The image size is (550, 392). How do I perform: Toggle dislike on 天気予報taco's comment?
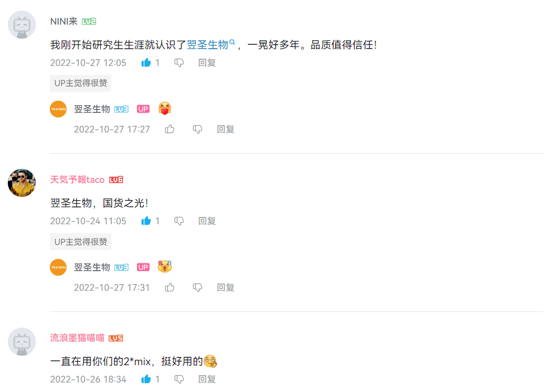click(x=179, y=221)
